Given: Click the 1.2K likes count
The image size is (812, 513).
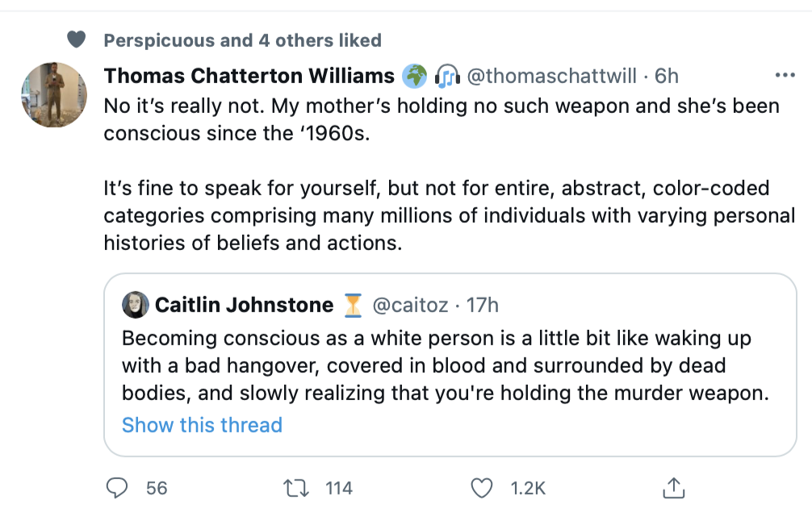Looking at the screenshot, I should (528, 488).
